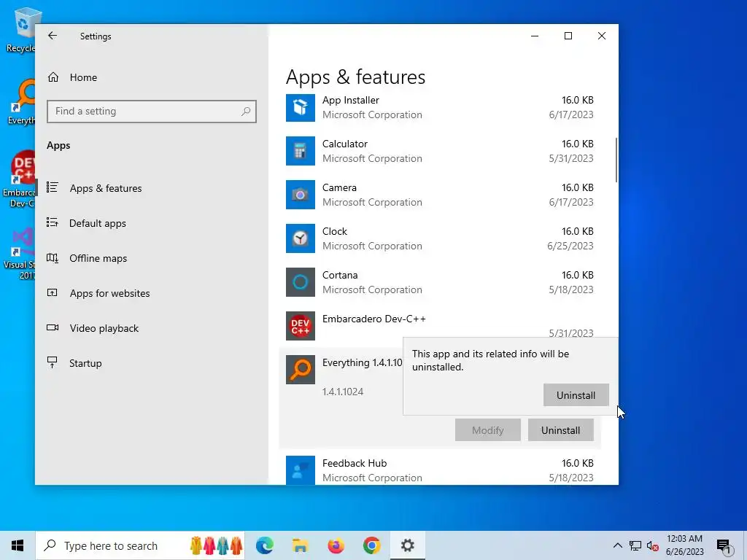
Task: Open Default apps section
Action: click(87, 223)
